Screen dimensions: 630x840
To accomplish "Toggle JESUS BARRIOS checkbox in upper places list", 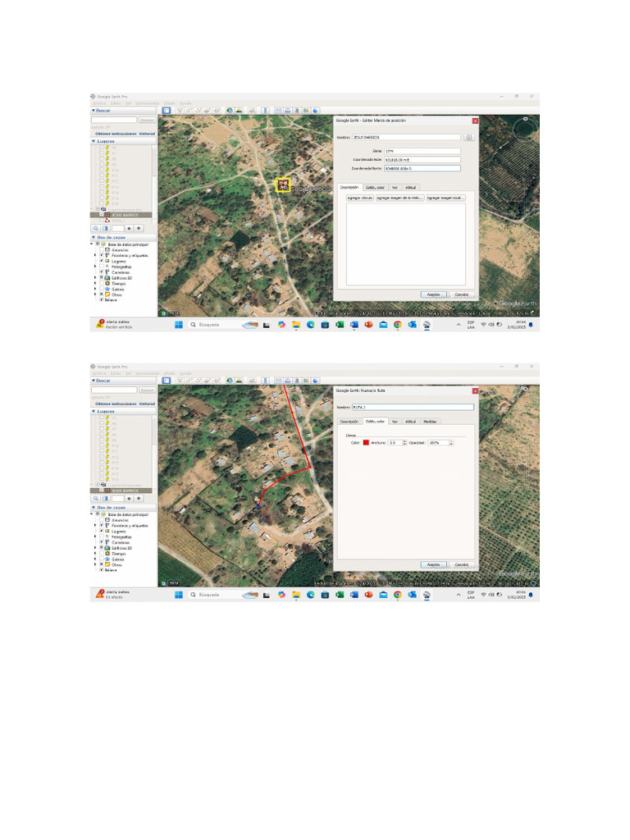I will [x=102, y=215].
